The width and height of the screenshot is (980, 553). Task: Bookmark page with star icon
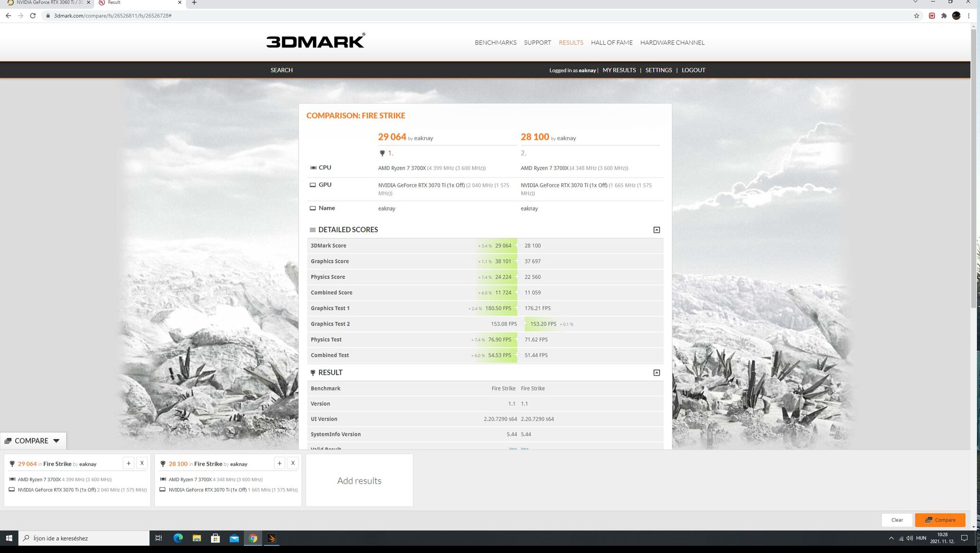(916, 16)
